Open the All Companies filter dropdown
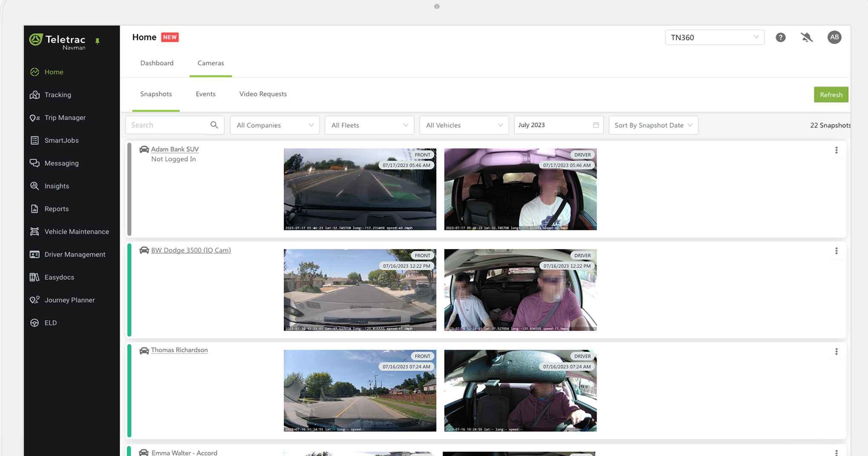Image resolution: width=868 pixels, height=456 pixels. (275, 125)
